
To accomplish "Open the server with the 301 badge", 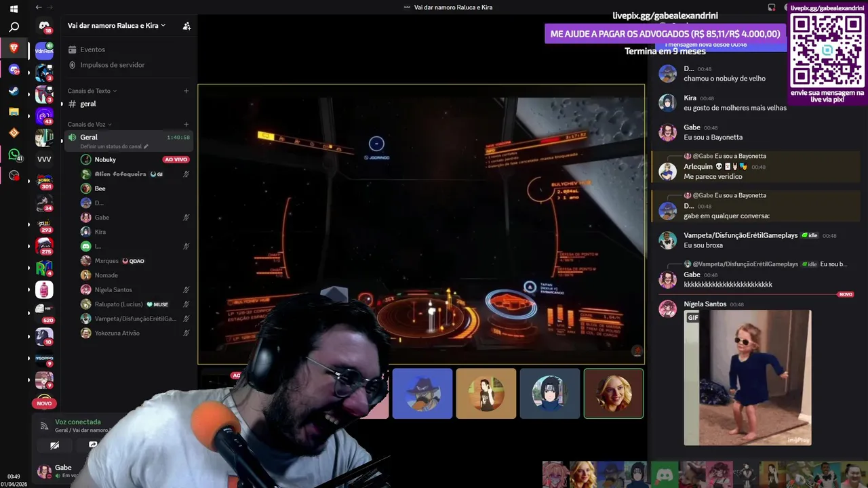I will point(44,181).
